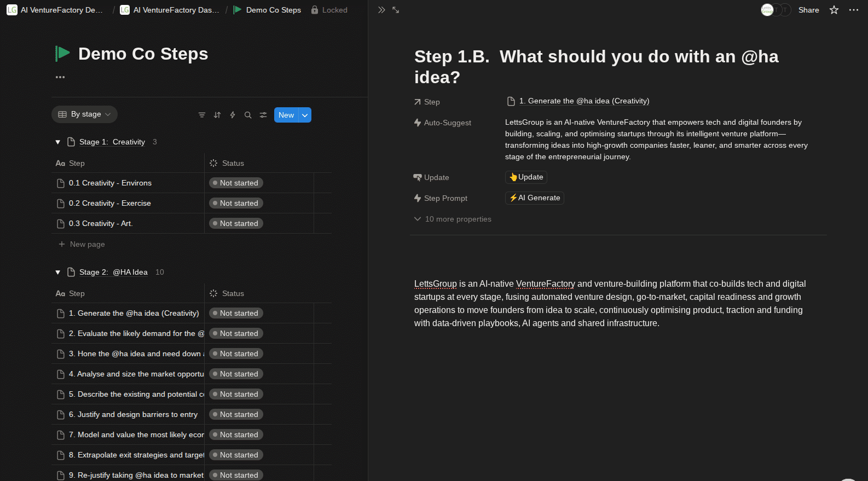Image resolution: width=868 pixels, height=481 pixels.
Task: Open row 9. Re-justify taking @ha idea to market
Action: coord(136,475)
